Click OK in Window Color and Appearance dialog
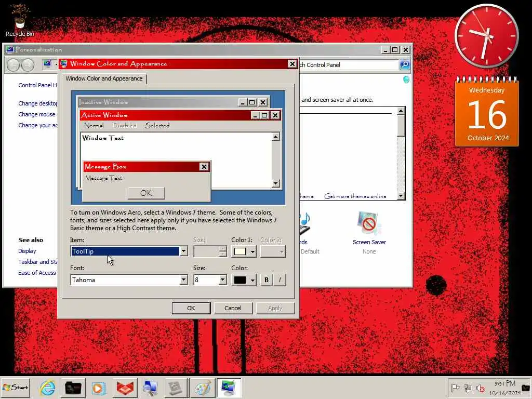Image resolution: width=532 pixels, height=399 pixels. [191, 308]
